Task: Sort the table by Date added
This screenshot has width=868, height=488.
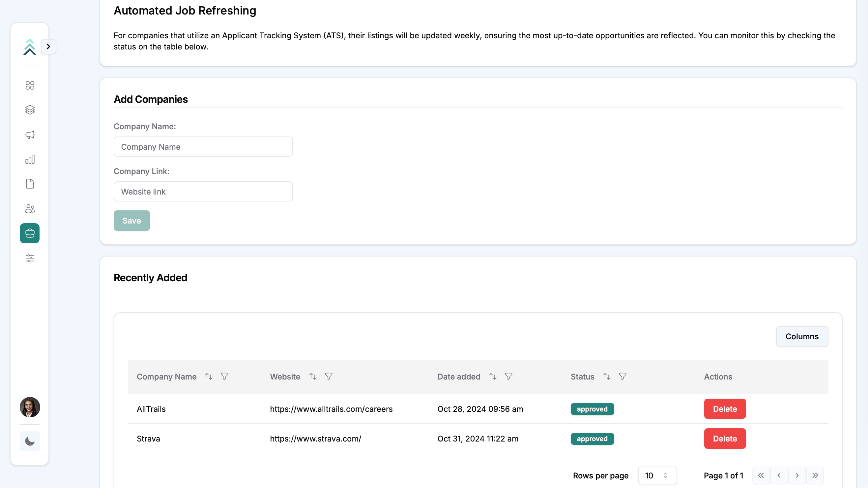Action: click(x=493, y=376)
